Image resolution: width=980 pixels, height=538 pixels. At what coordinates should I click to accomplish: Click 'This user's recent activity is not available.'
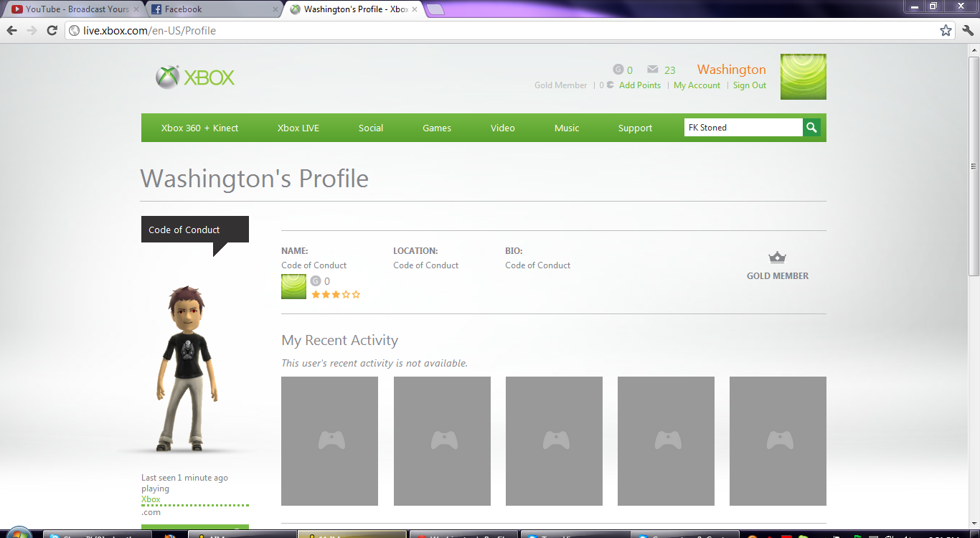tap(374, 363)
